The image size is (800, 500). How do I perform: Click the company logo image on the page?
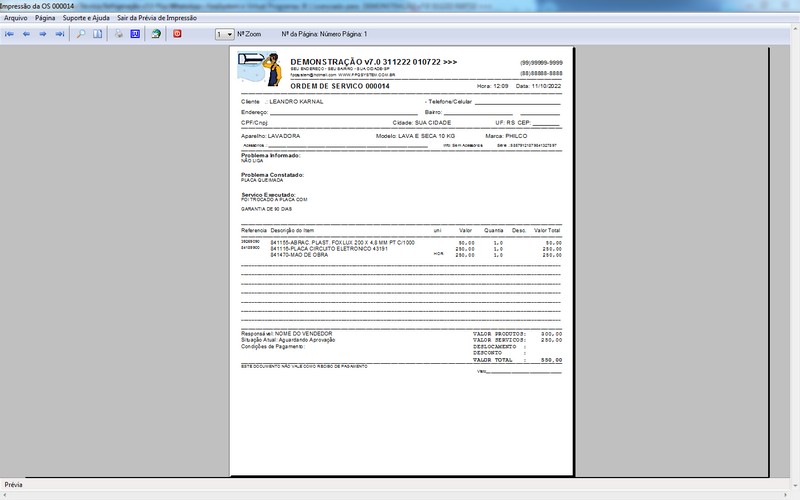(260, 69)
